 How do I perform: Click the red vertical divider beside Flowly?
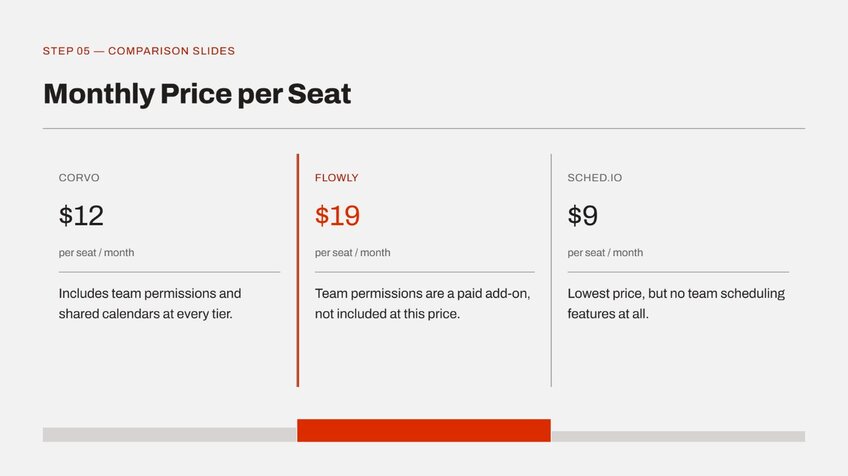pos(297,270)
